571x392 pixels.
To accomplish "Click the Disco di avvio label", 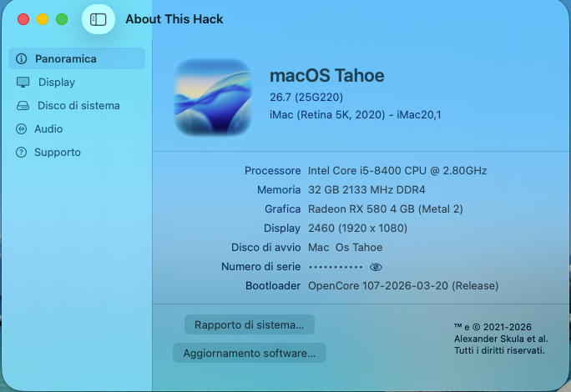I will (x=265, y=248).
